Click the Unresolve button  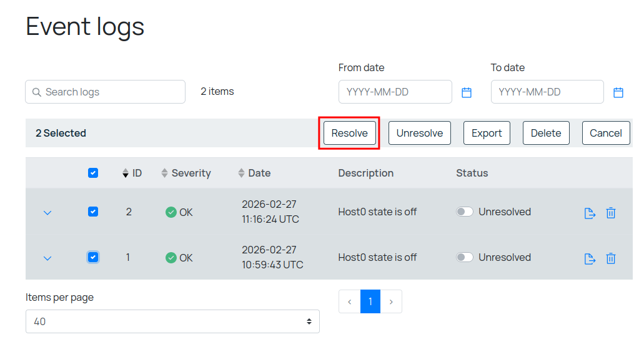click(419, 133)
